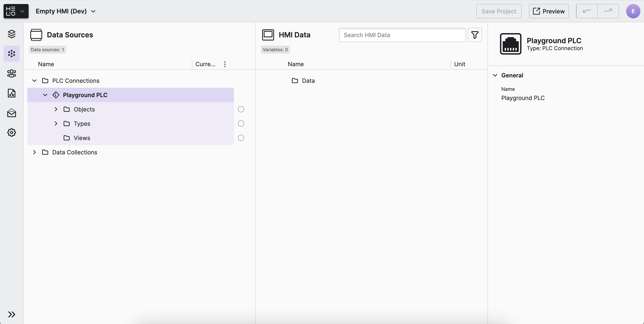Open the layers icon in sidebar
The image size is (644, 324).
[11, 34]
